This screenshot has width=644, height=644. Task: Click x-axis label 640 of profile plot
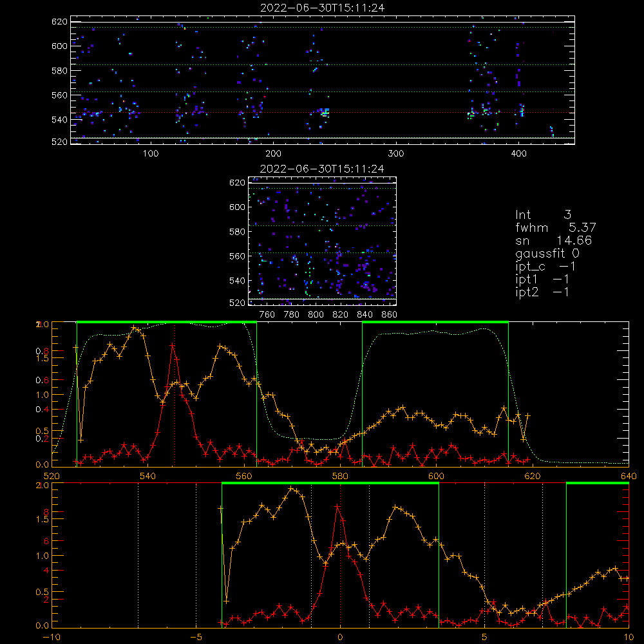pos(629,476)
